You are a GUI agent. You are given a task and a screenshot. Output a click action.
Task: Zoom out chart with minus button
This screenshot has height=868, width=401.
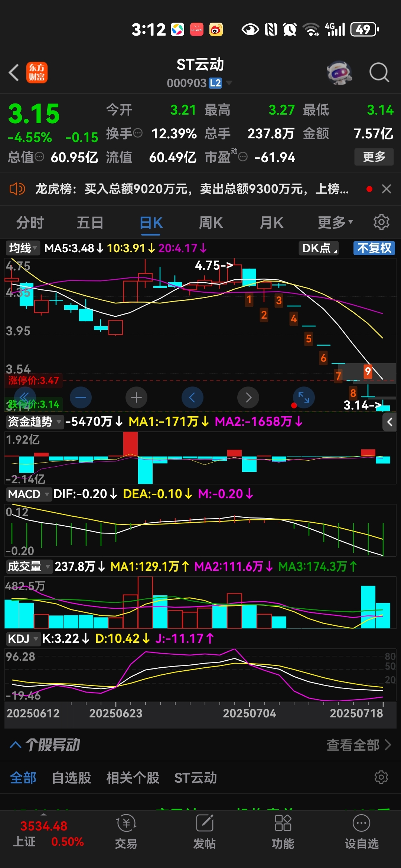[x=81, y=397]
